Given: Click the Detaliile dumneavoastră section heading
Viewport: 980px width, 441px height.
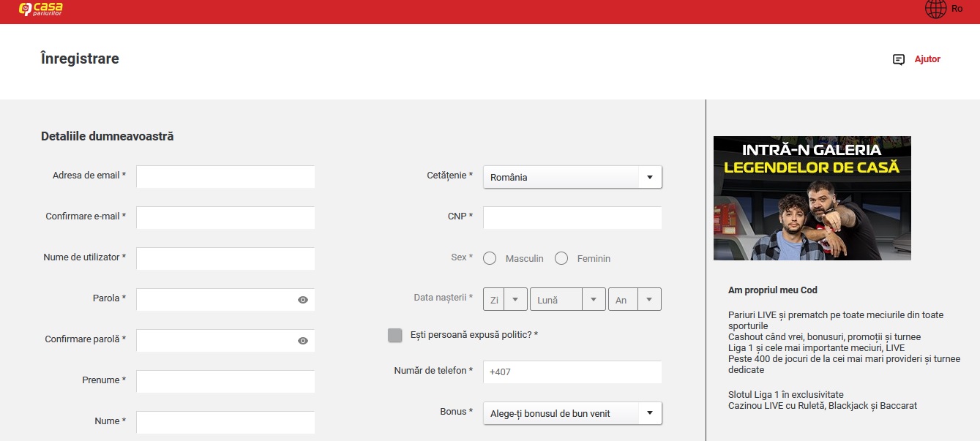Looking at the screenshot, I should (x=108, y=136).
